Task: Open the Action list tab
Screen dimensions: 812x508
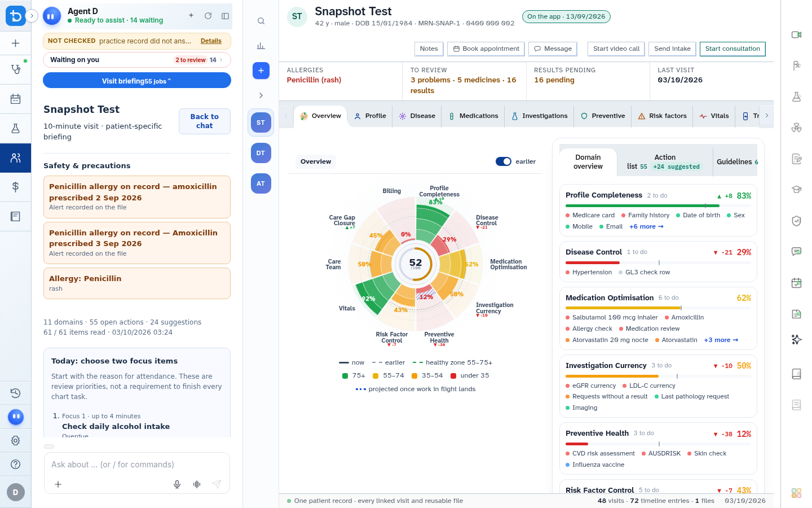Action: [665, 161]
